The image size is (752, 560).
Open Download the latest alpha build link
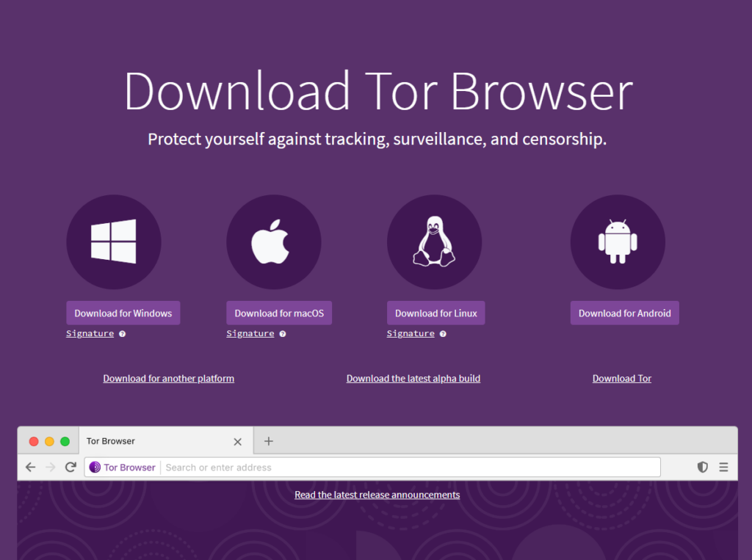413,378
